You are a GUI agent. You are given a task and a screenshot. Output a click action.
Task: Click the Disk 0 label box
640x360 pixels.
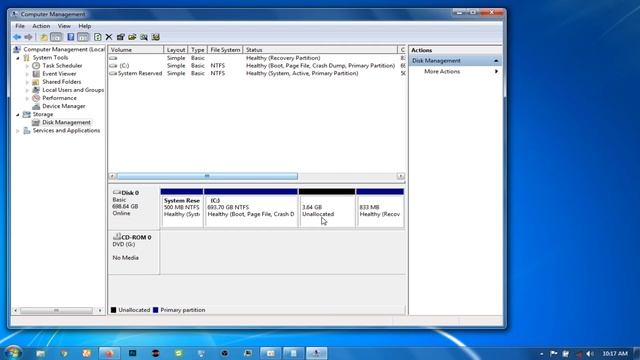[134, 208]
